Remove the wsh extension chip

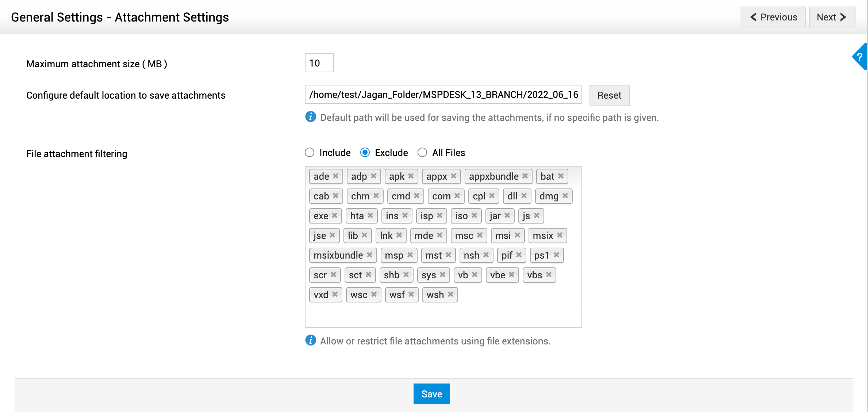[451, 295]
